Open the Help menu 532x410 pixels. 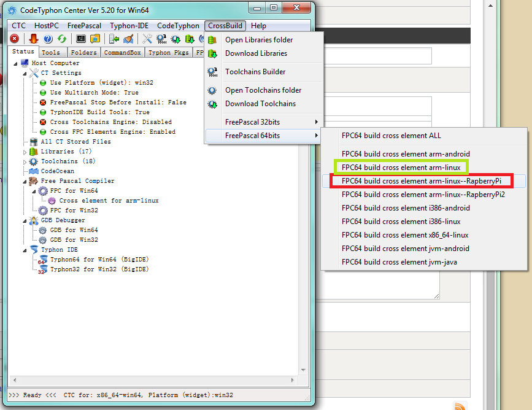coord(258,26)
